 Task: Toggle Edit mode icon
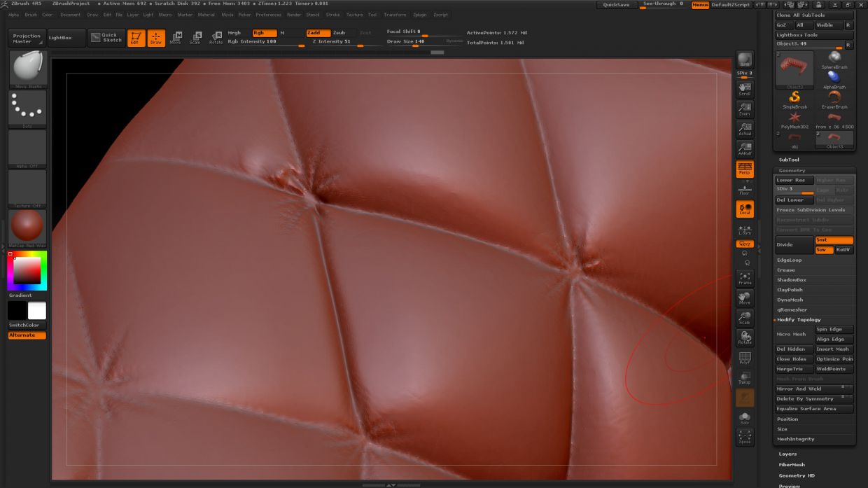136,38
